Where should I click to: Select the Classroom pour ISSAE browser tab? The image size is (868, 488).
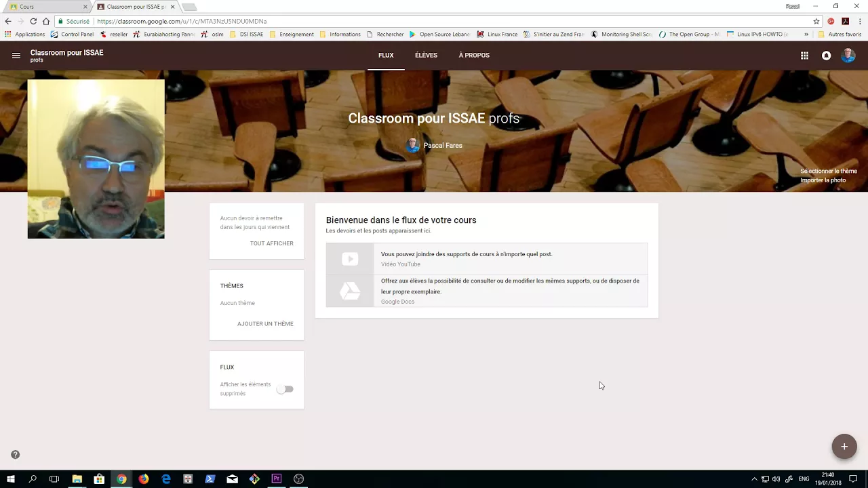(x=136, y=7)
